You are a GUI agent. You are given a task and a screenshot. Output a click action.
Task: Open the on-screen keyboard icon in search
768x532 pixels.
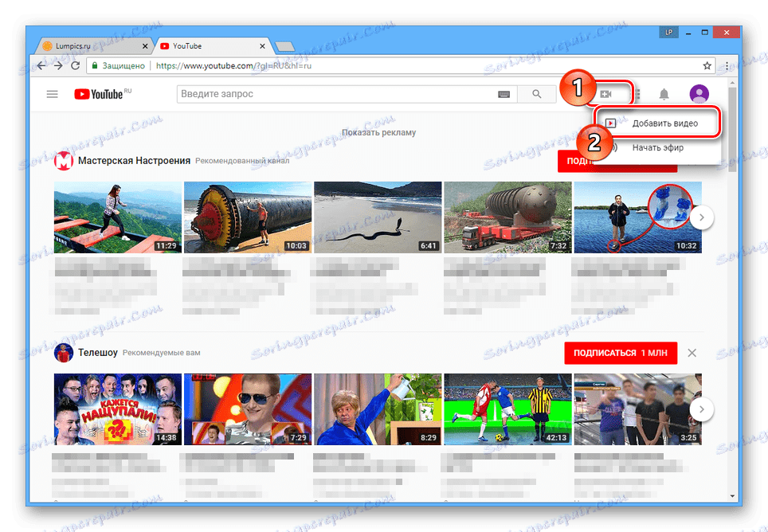(x=504, y=94)
